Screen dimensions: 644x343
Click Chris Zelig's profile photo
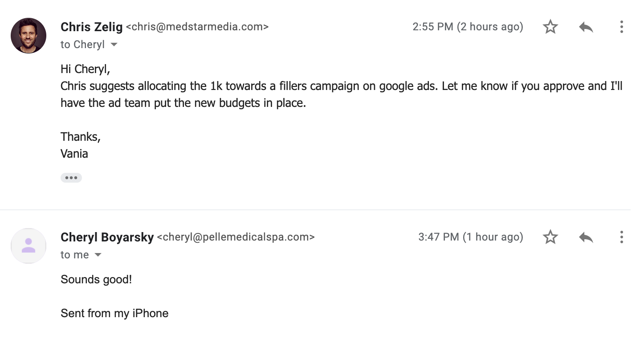(x=29, y=36)
